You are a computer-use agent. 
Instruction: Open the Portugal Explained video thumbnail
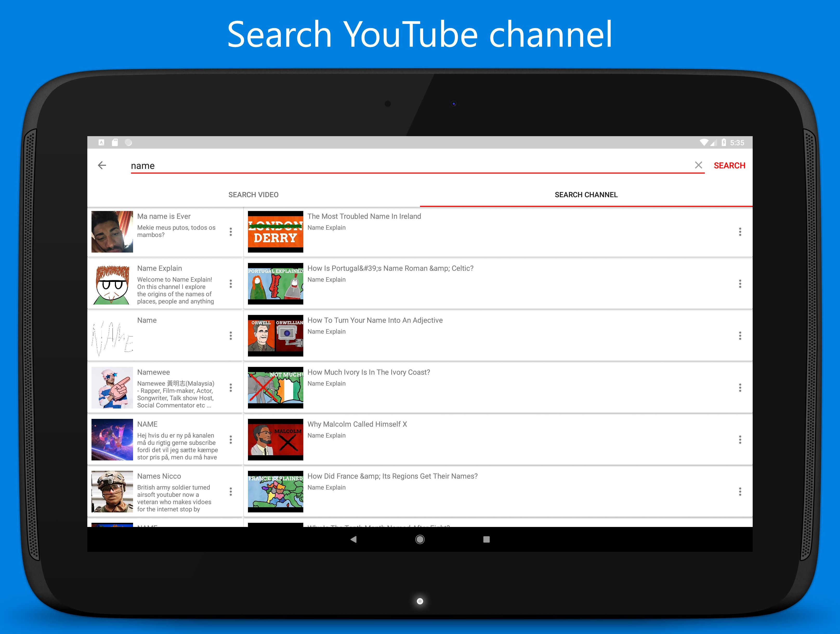click(275, 283)
